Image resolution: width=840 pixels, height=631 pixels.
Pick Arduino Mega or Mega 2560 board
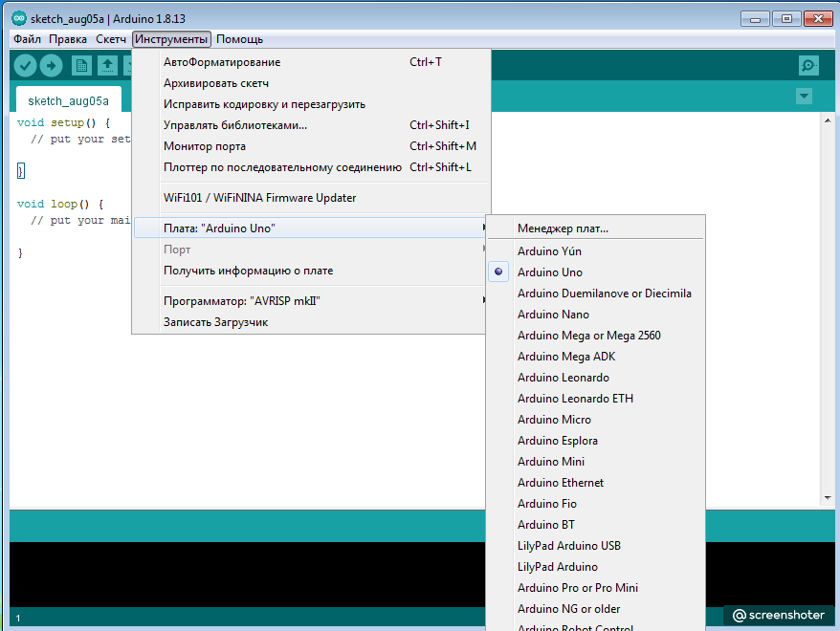click(588, 336)
